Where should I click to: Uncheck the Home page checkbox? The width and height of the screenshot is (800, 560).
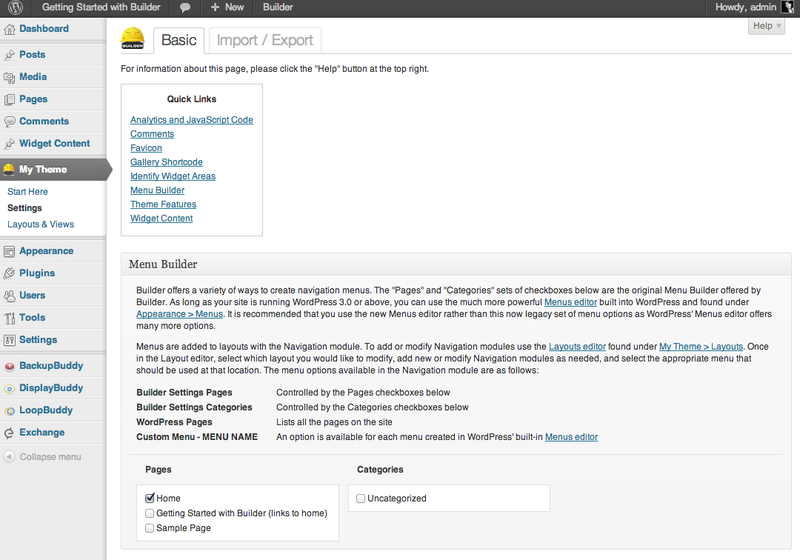coord(149,498)
